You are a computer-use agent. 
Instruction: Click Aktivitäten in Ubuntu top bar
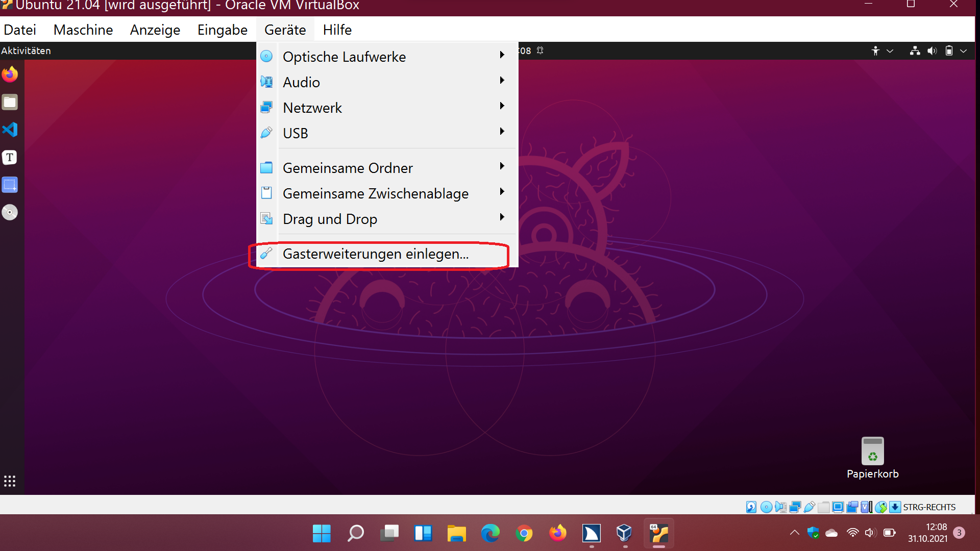pos(26,51)
